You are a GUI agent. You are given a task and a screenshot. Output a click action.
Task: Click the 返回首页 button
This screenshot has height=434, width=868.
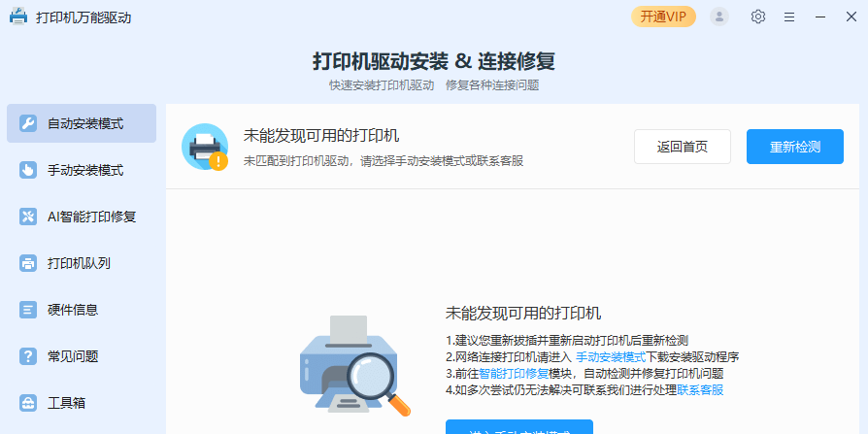click(x=682, y=147)
